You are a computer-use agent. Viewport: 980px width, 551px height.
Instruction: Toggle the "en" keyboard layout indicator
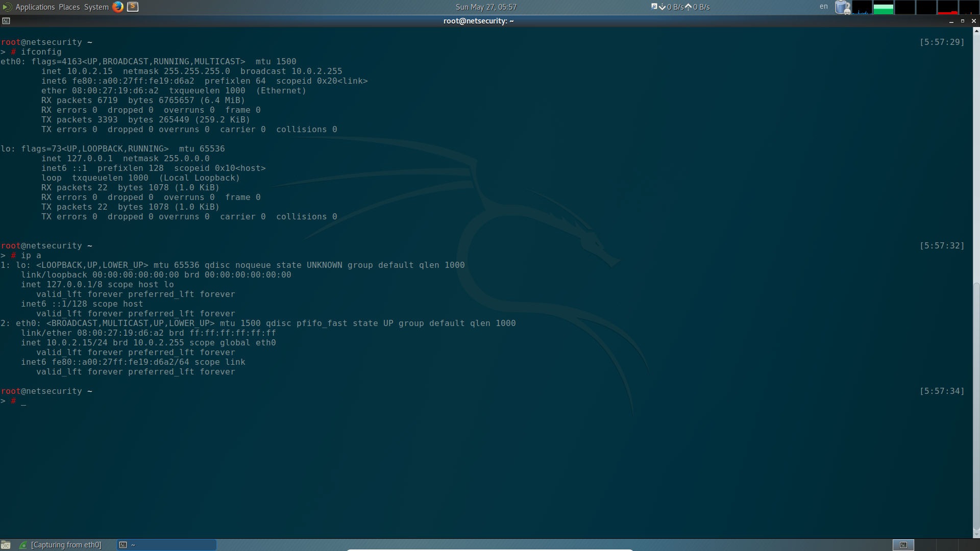823,7
